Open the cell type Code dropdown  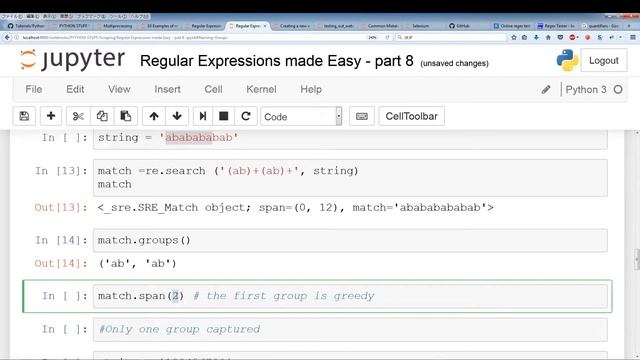point(301,116)
